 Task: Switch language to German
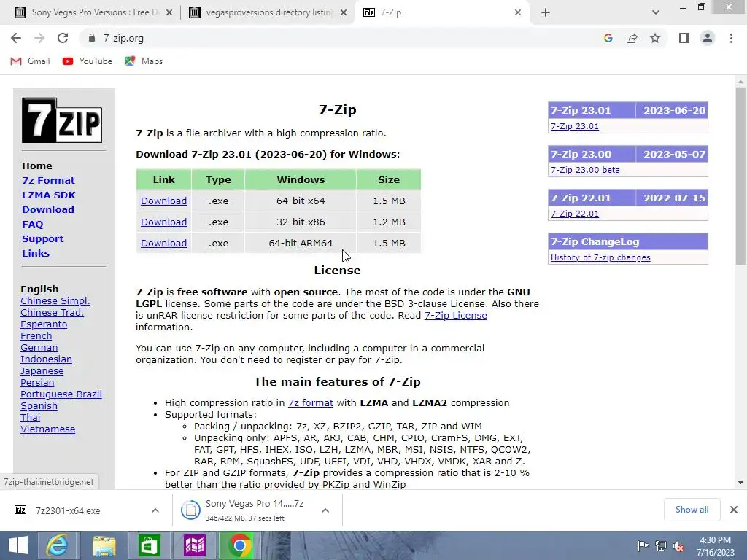(x=39, y=348)
